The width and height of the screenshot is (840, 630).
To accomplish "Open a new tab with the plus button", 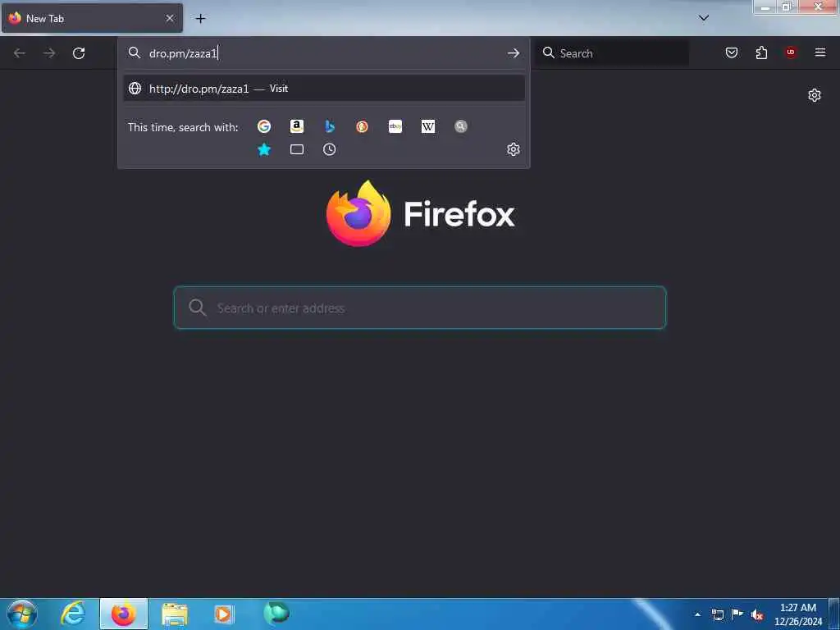I will 200,19.
